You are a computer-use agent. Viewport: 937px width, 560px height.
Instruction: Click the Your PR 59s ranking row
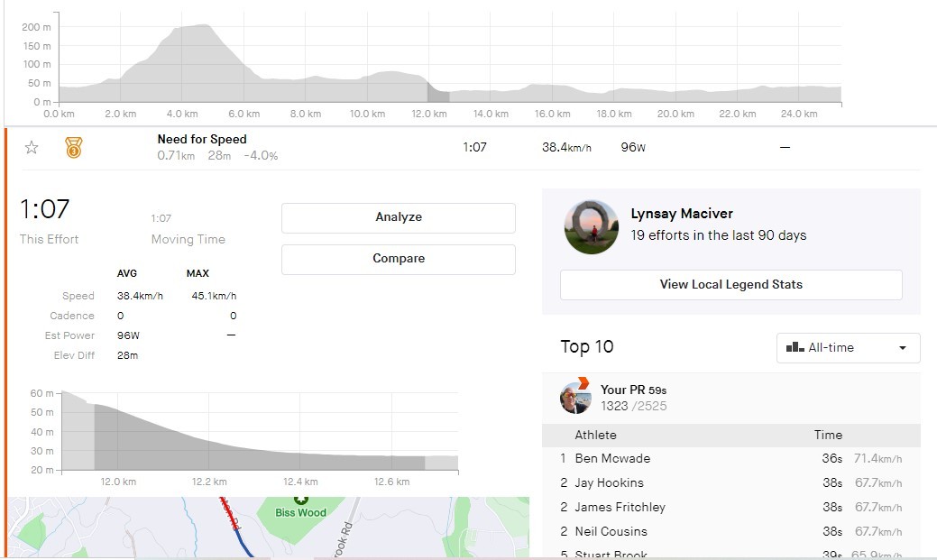click(730, 398)
